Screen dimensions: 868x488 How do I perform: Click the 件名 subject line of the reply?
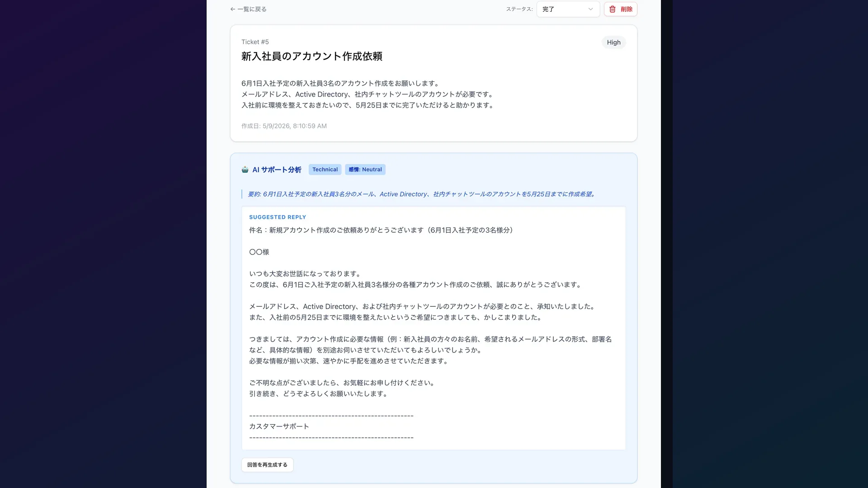[x=381, y=230]
